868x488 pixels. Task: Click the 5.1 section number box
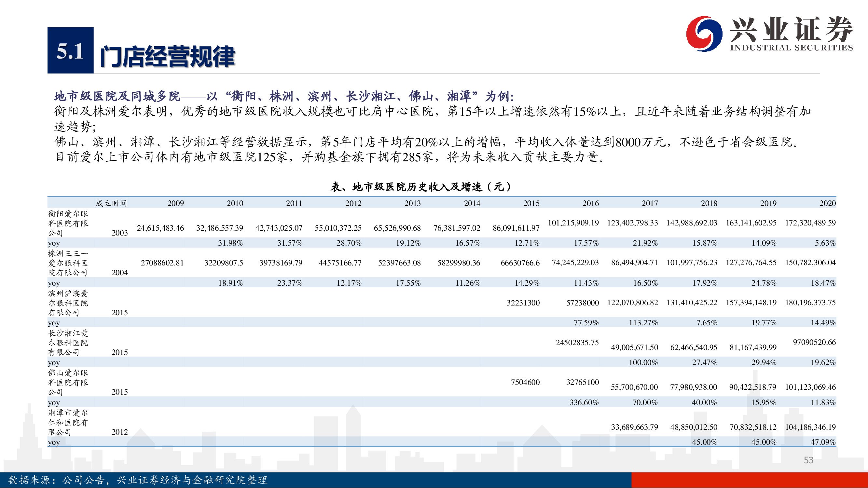[70, 50]
